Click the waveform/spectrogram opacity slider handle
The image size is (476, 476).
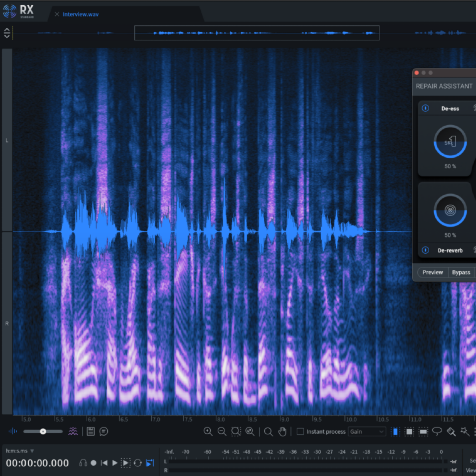[43, 432]
